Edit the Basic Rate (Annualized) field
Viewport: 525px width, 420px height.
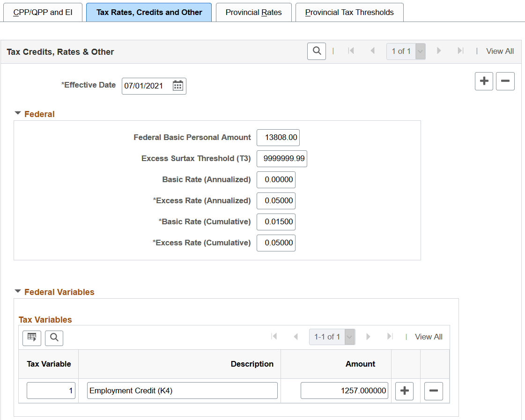pyautogui.click(x=276, y=180)
